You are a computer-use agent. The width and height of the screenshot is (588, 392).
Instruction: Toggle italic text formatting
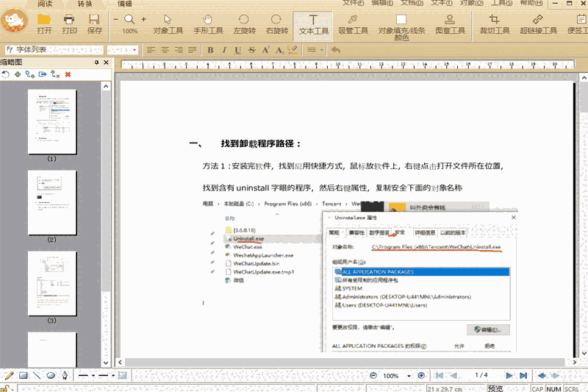pyautogui.click(x=224, y=50)
